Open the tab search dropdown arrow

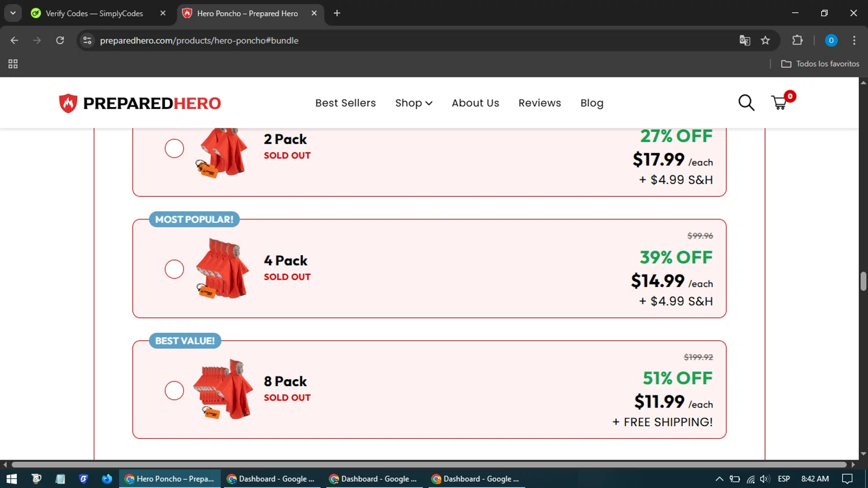click(x=13, y=13)
